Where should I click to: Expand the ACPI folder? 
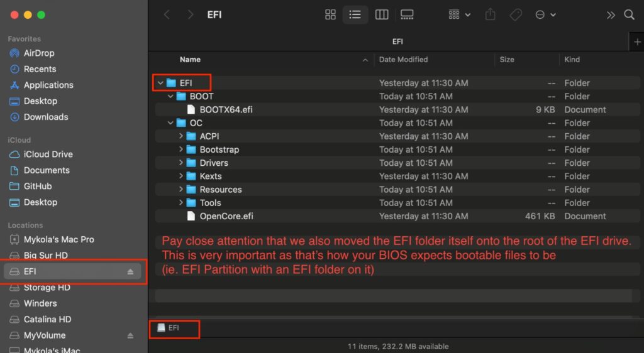pyautogui.click(x=180, y=136)
